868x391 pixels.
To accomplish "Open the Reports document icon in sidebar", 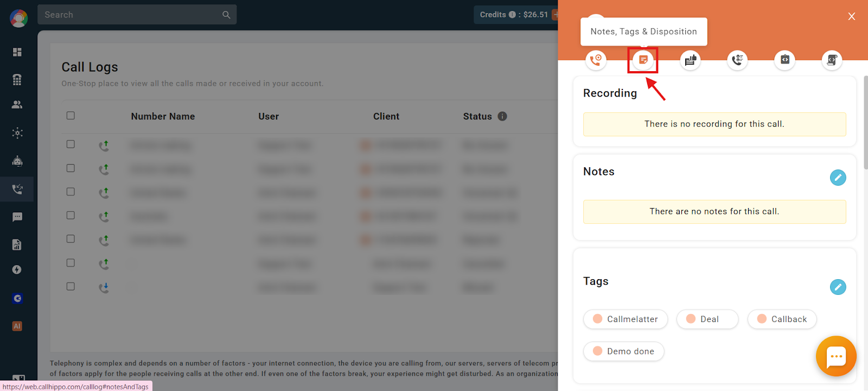I will coord(17,244).
